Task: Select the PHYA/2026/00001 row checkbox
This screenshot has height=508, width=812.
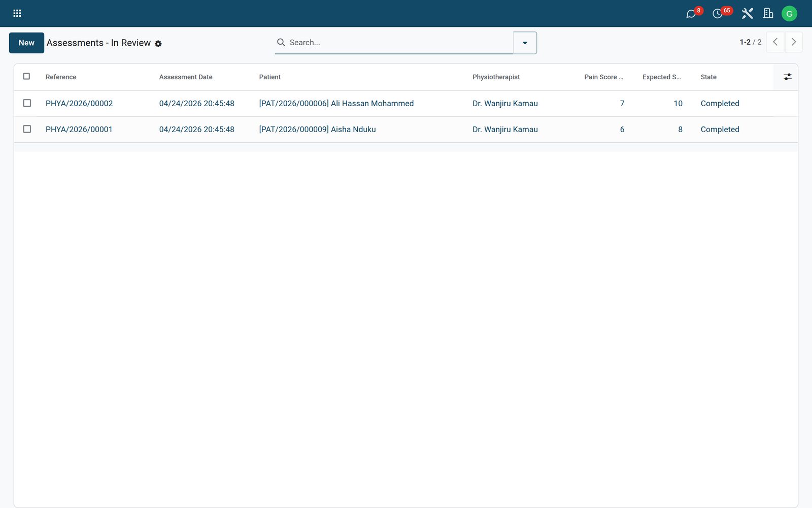Action: [x=27, y=129]
